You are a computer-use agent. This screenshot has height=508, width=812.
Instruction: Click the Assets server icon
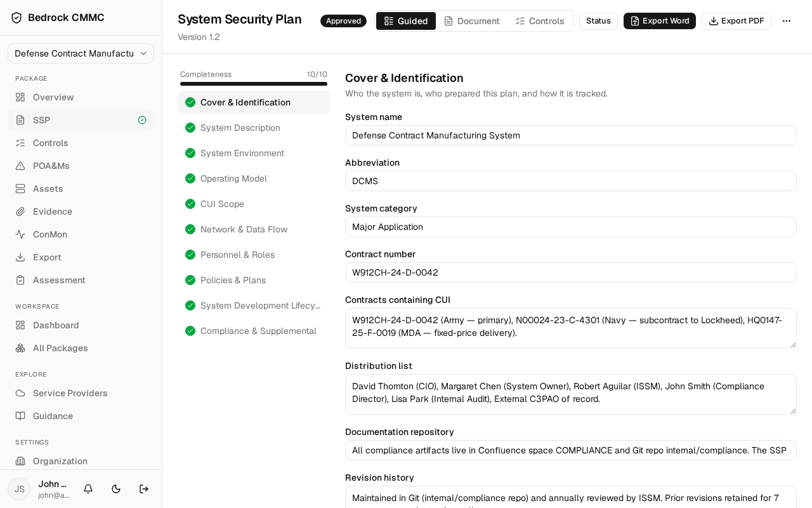coord(20,189)
